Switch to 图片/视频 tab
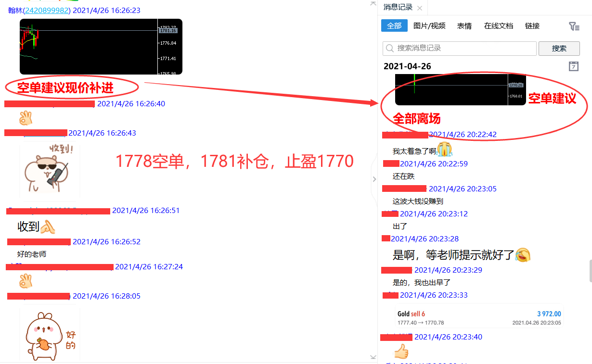The height and width of the screenshot is (364, 592). 429,26
